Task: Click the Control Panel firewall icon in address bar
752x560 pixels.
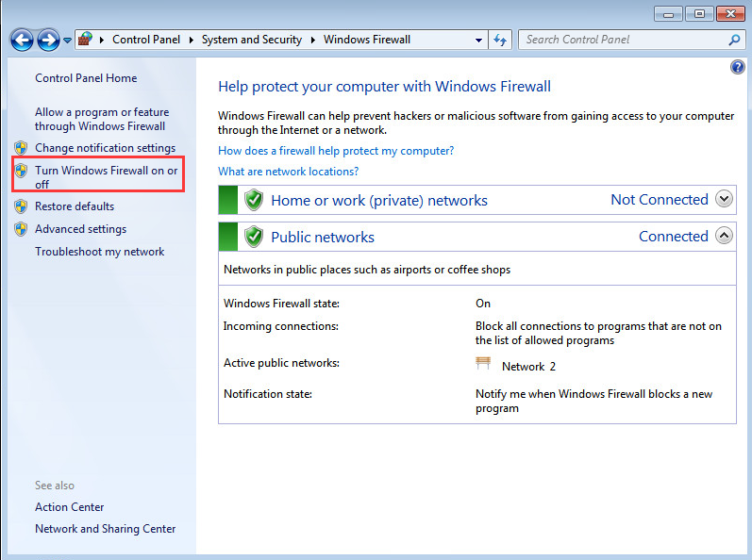Action: coord(85,40)
